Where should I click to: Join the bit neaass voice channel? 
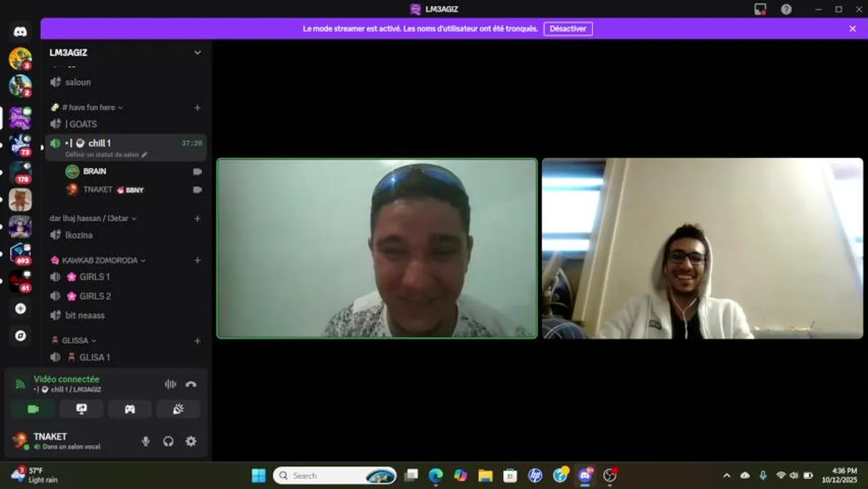pos(126,315)
